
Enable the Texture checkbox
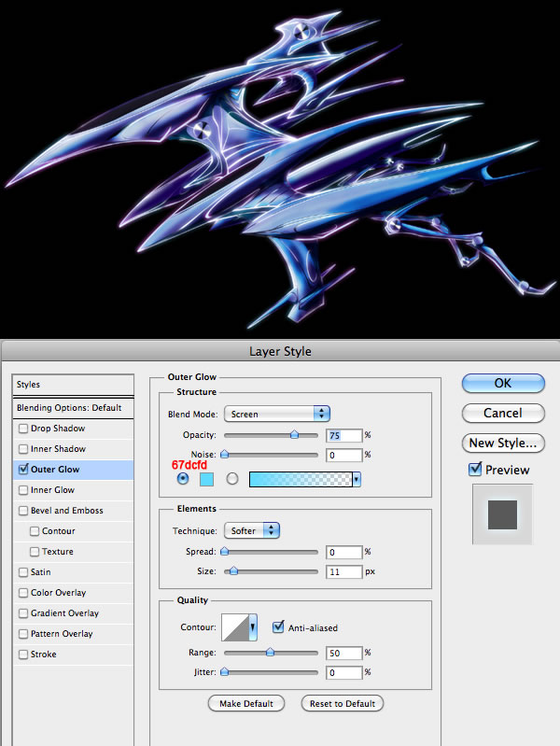pos(35,552)
